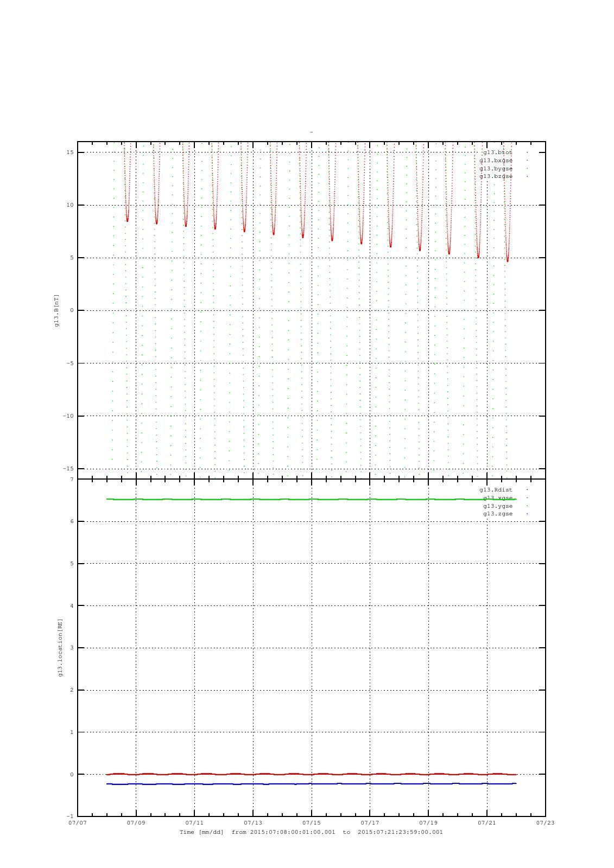The image size is (614, 868).
Task: Select the 4 tick on the location axis
Action: coord(72,606)
